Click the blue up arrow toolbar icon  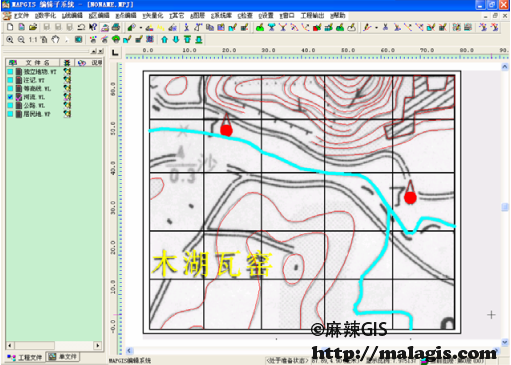164,40
